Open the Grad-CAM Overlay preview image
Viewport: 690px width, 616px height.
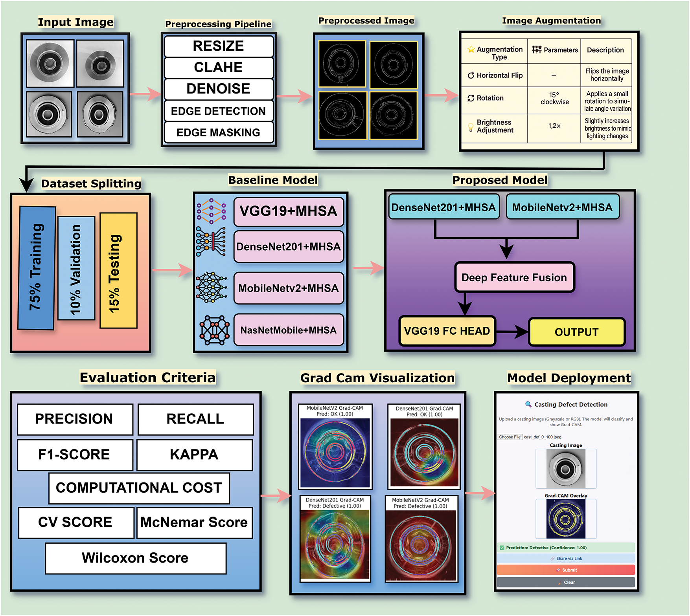(566, 519)
